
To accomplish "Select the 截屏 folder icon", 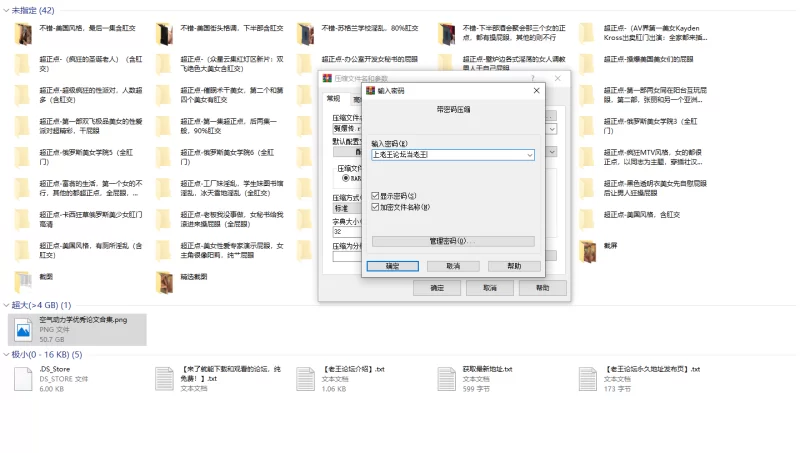I will 587,251.
